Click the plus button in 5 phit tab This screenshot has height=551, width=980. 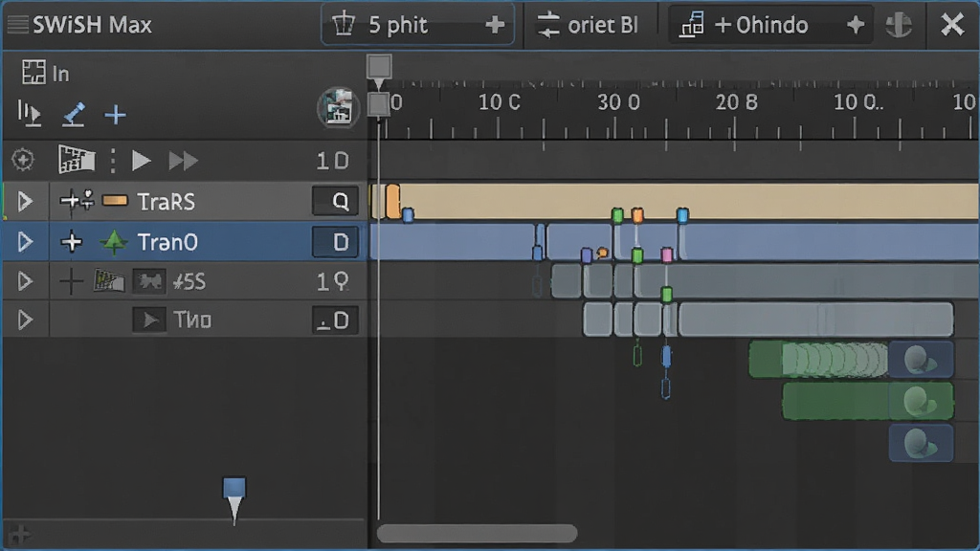495,25
